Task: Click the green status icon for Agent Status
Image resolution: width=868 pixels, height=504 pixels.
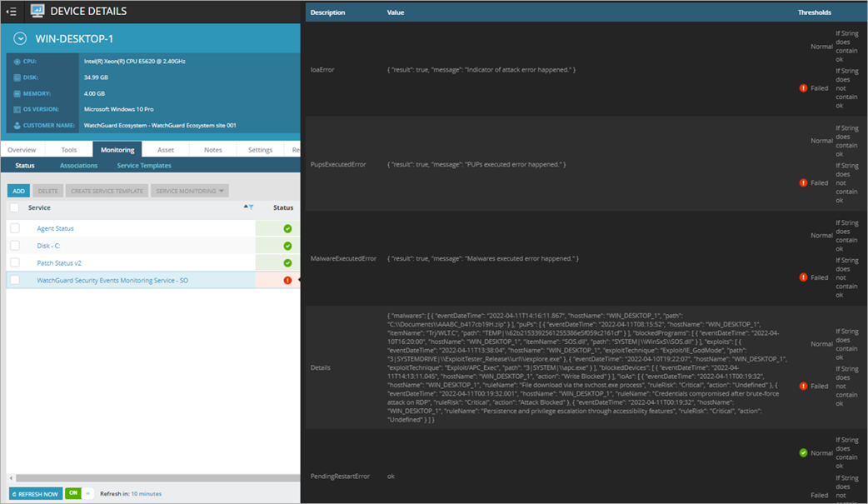Action: pos(287,227)
